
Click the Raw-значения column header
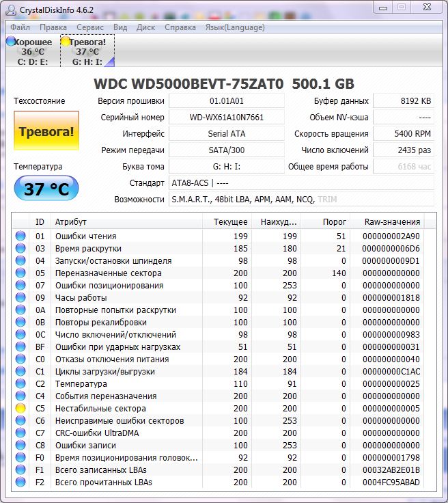pos(387,221)
